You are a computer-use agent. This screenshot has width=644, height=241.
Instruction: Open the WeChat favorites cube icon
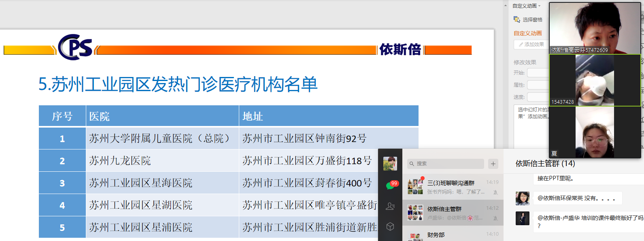point(390,226)
